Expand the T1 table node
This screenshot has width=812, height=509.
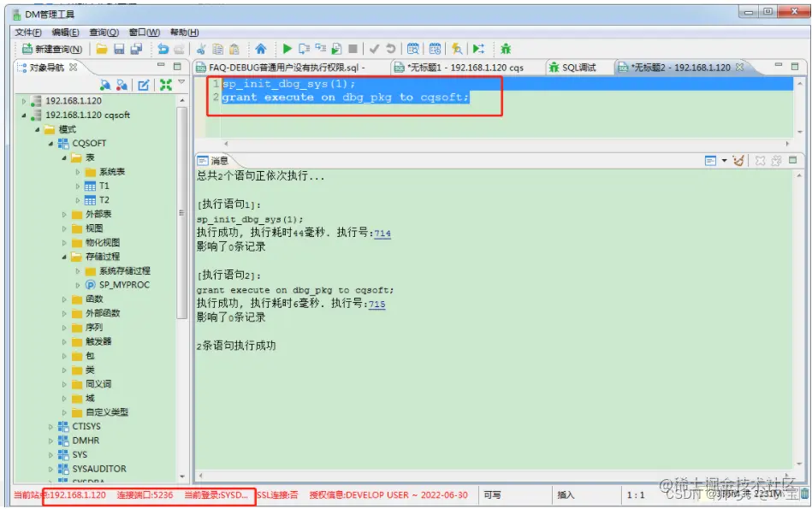click(x=78, y=186)
